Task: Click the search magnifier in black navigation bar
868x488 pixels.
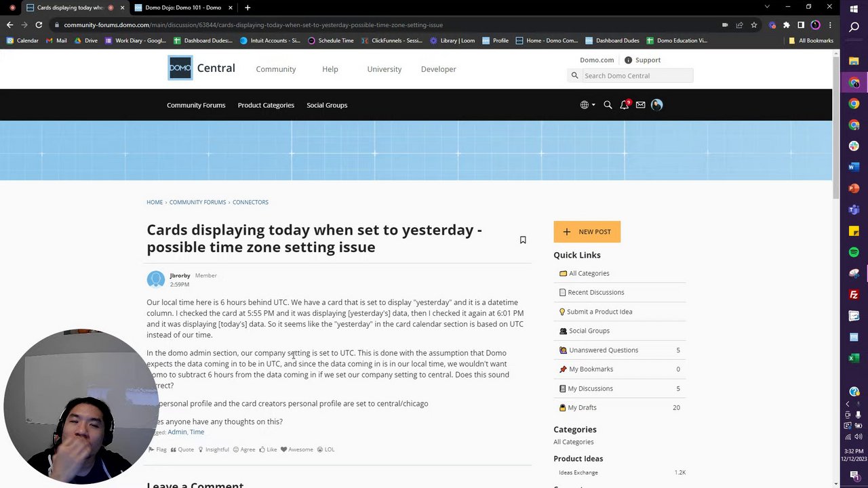Action: 608,105
